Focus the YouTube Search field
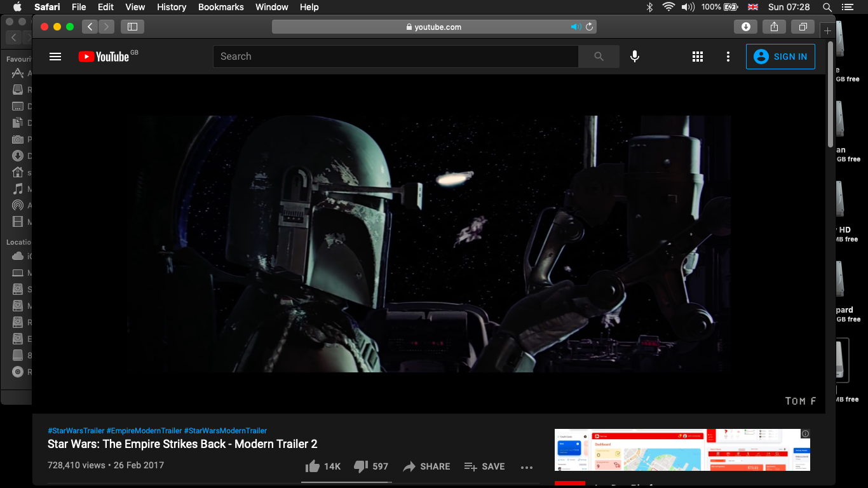 tap(396, 57)
